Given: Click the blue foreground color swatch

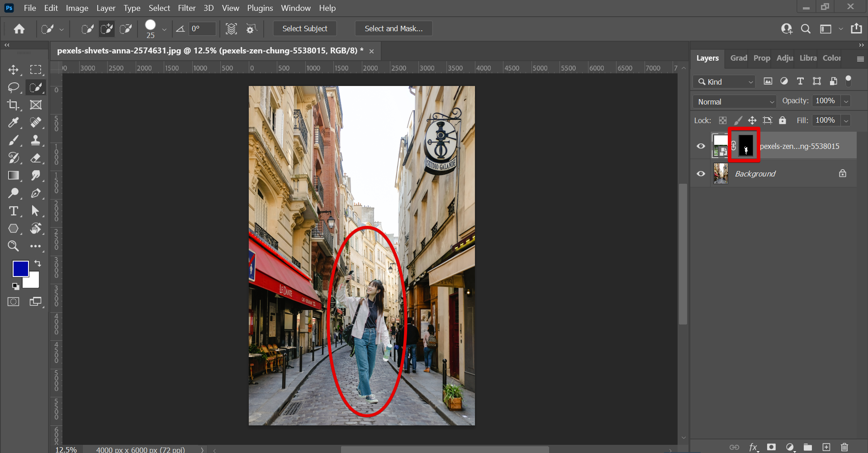Looking at the screenshot, I should point(20,268).
